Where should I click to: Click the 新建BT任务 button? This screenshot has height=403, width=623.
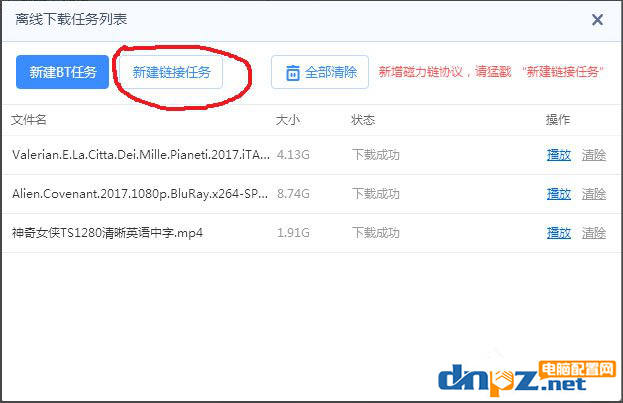click(62, 72)
